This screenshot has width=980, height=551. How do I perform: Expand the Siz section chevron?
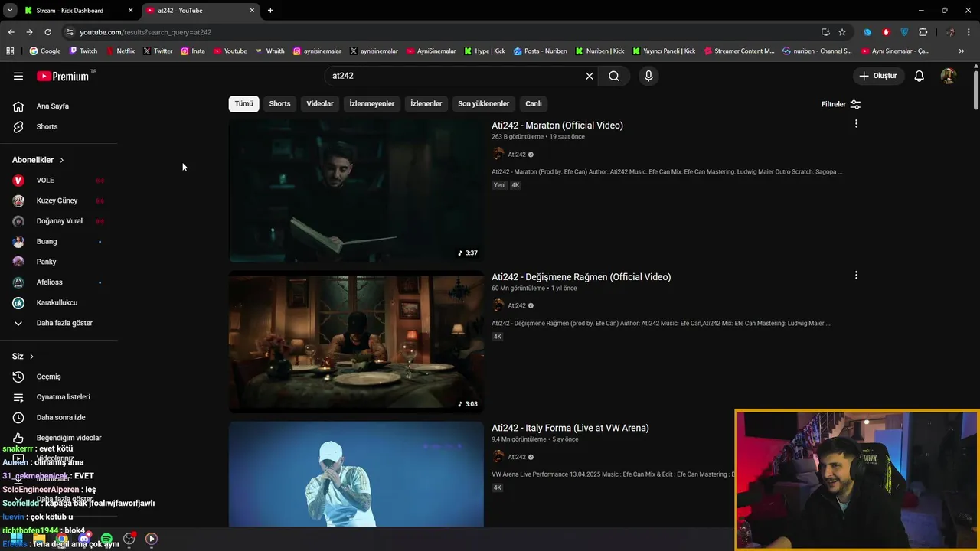click(x=31, y=357)
